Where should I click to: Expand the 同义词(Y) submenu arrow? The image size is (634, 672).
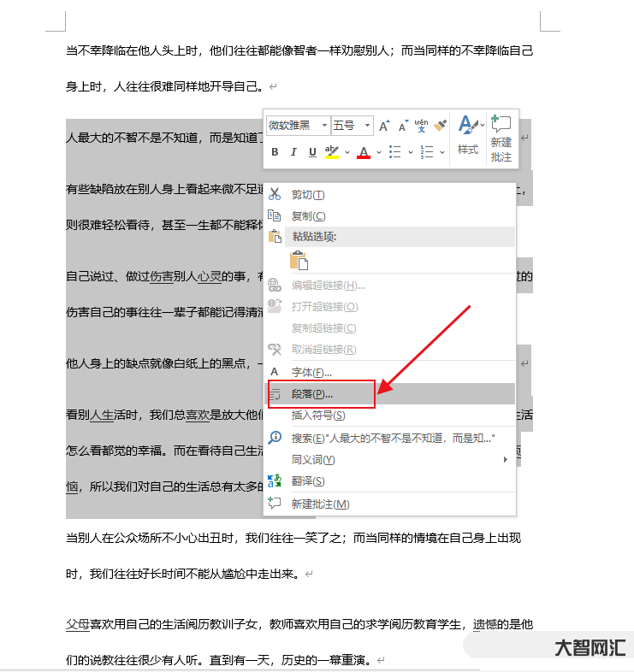pyautogui.click(x=506, y=460)
